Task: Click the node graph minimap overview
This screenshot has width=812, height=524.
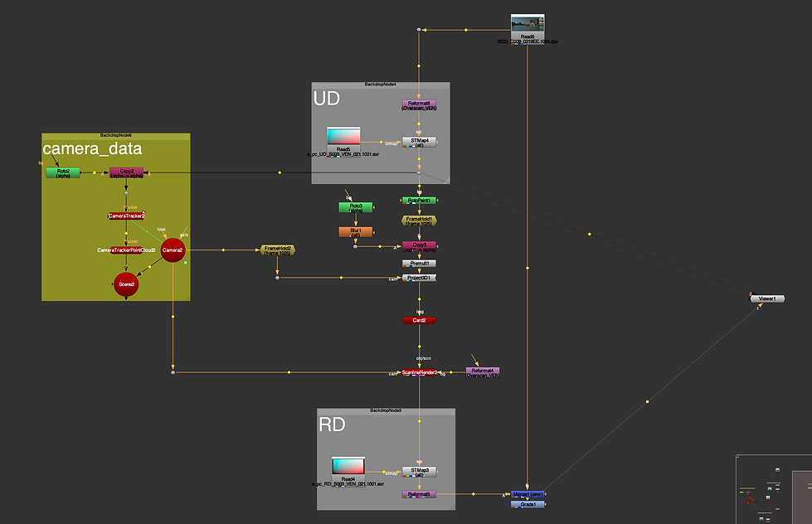Action: pyautogui.click(x=774, y=489)
